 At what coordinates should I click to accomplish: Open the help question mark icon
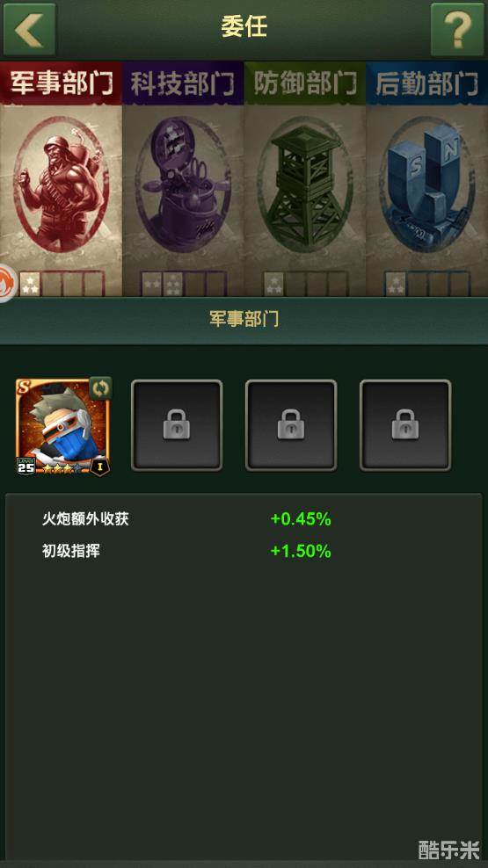pos(457,29)
